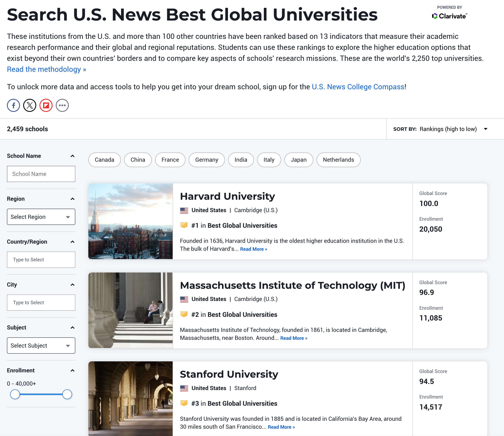Share page on Facebook icon
Viewport: 504px width, 436px height.
pos(13,105)
